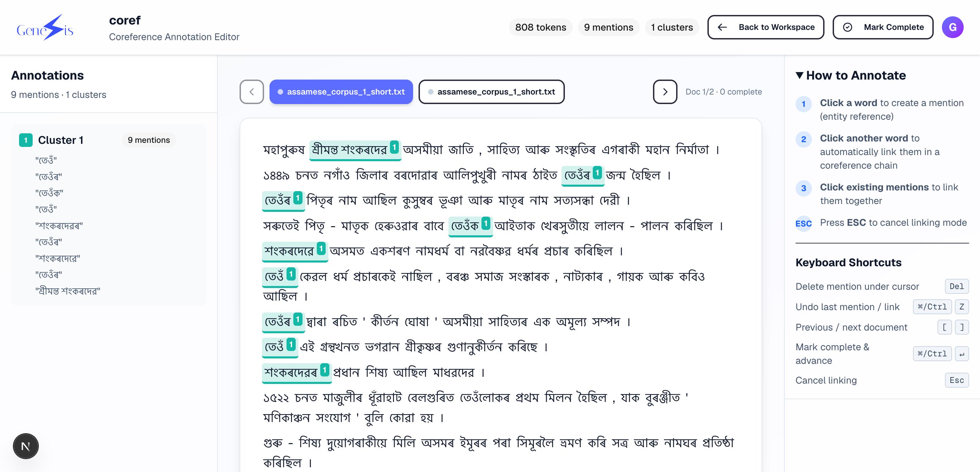Select sidebar mention "শংকৰদেৱে"
The image size is (980, 472).
(x=58, y=258)
